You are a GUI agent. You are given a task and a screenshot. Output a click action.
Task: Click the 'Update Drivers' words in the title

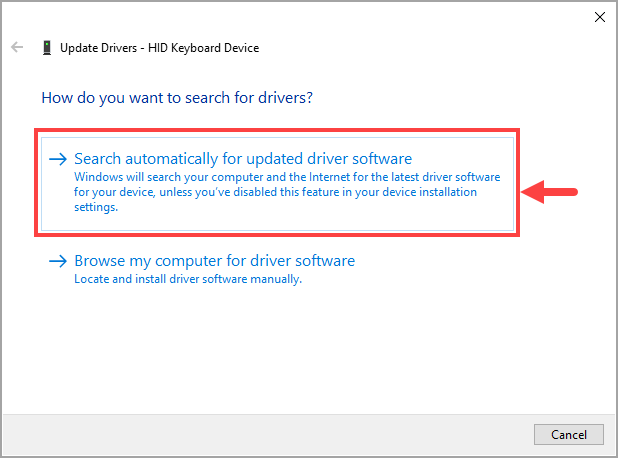(x=98, y=48)
